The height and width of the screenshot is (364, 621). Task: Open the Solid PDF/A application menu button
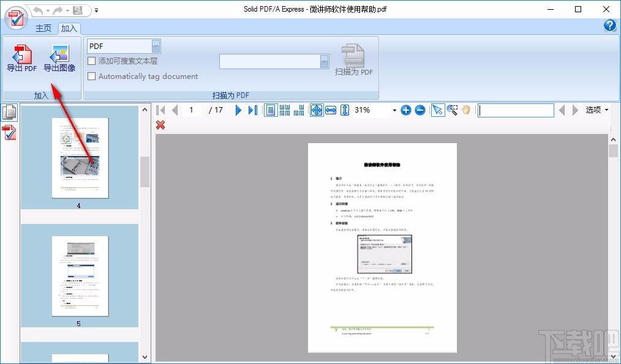(15, 18)
